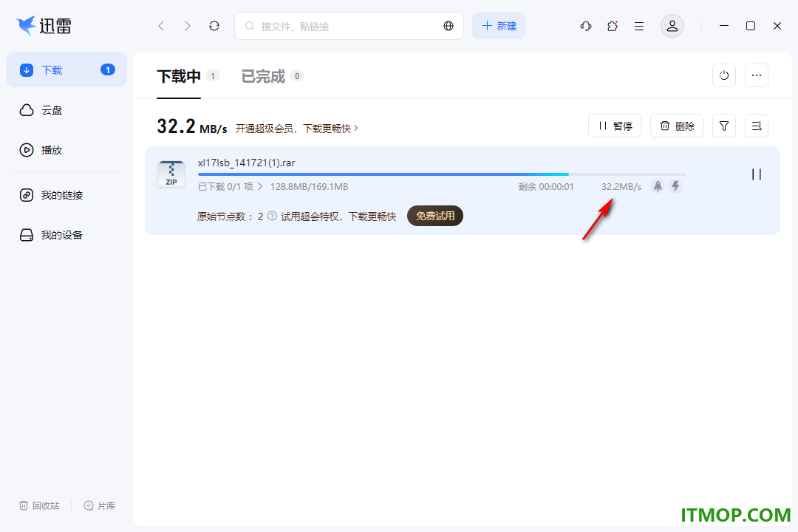
Task: Click the 免费试用 free trial button
Action: click(x=435, y=216)
